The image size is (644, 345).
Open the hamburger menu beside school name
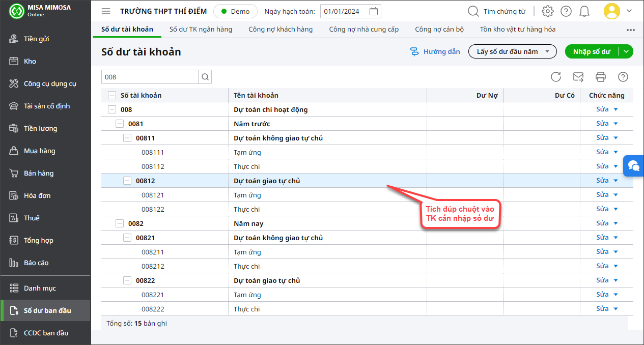click(x=106, y=11)
